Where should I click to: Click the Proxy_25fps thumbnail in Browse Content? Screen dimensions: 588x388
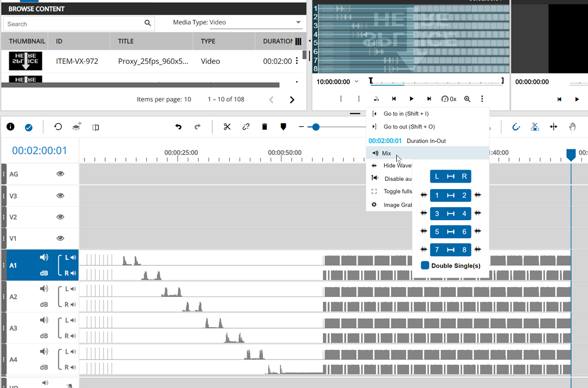tap(26, 61)
